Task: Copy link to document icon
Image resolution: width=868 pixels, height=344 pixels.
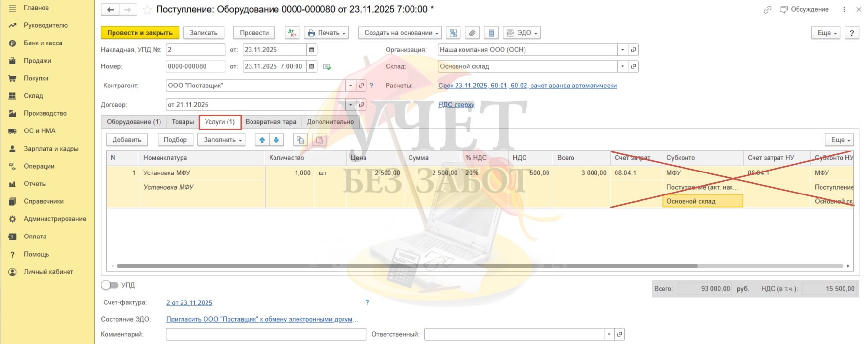Action: [767, 9]
